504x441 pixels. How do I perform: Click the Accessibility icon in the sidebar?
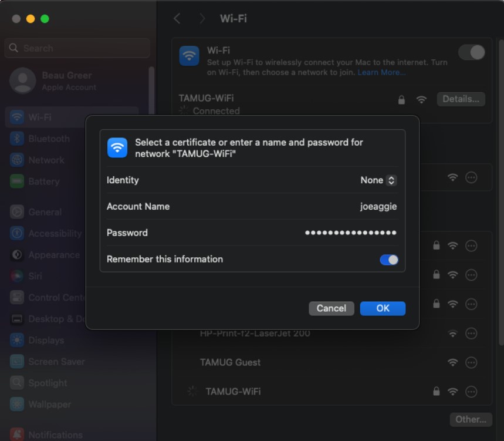[x=16, y=233]
